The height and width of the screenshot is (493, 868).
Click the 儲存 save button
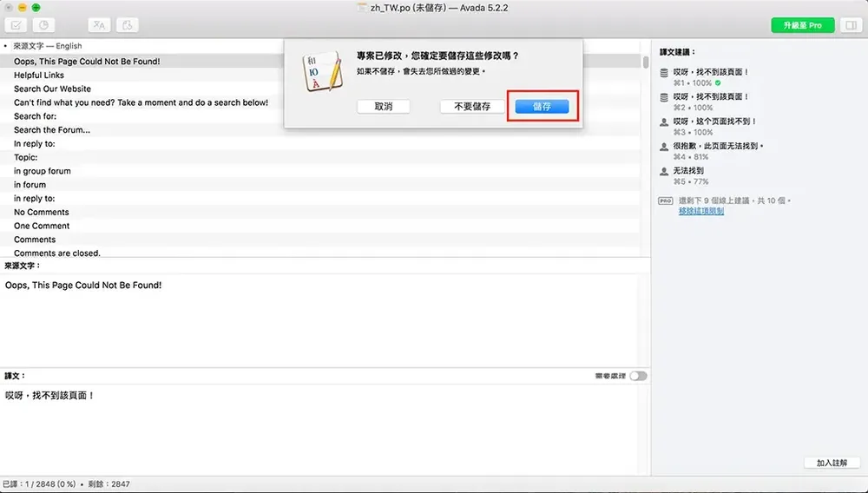coord(542,106)
